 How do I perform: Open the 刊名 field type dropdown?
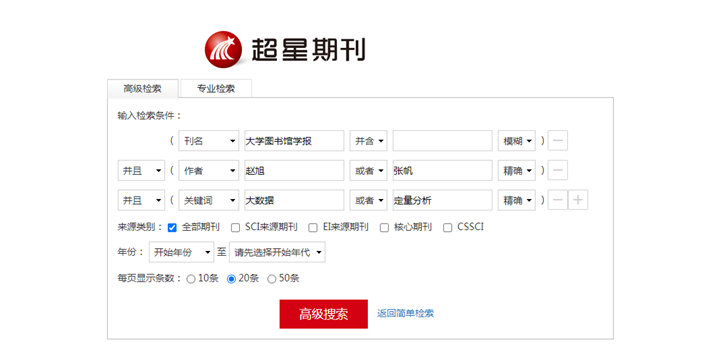209,141
